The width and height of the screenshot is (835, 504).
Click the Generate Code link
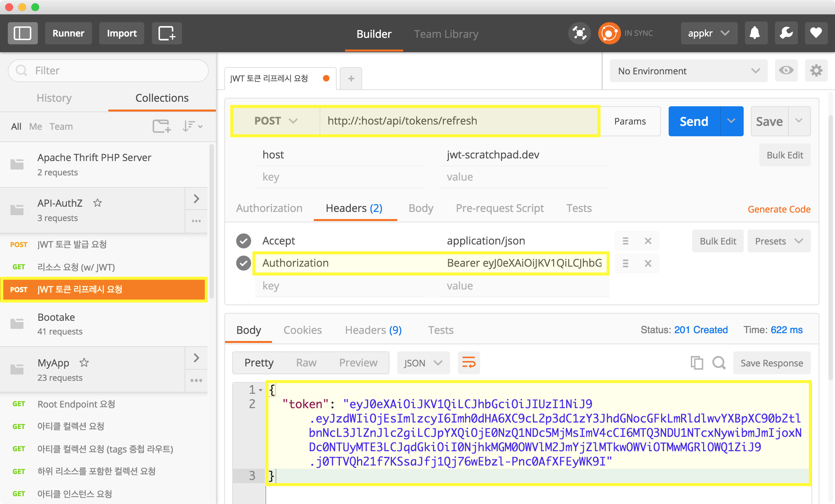click(779, 209)
